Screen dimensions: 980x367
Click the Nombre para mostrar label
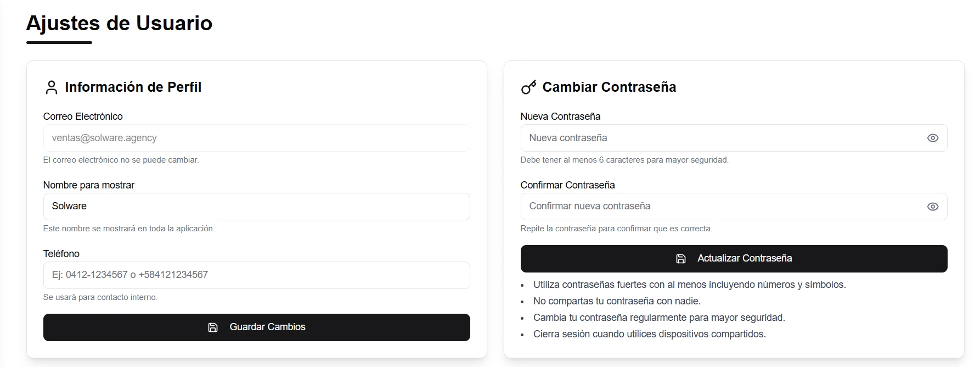click(88, 185)
